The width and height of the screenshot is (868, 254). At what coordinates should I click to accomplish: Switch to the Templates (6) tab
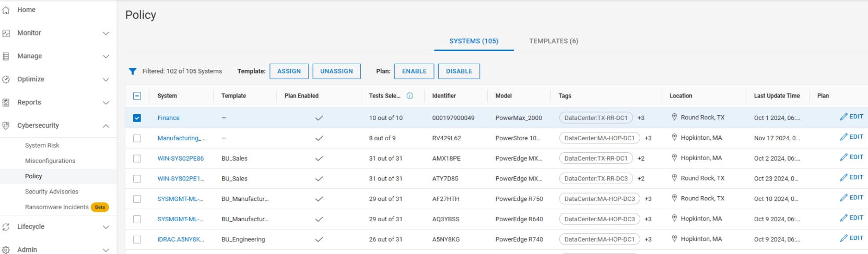pyautogui.click(x=554, y=41)
